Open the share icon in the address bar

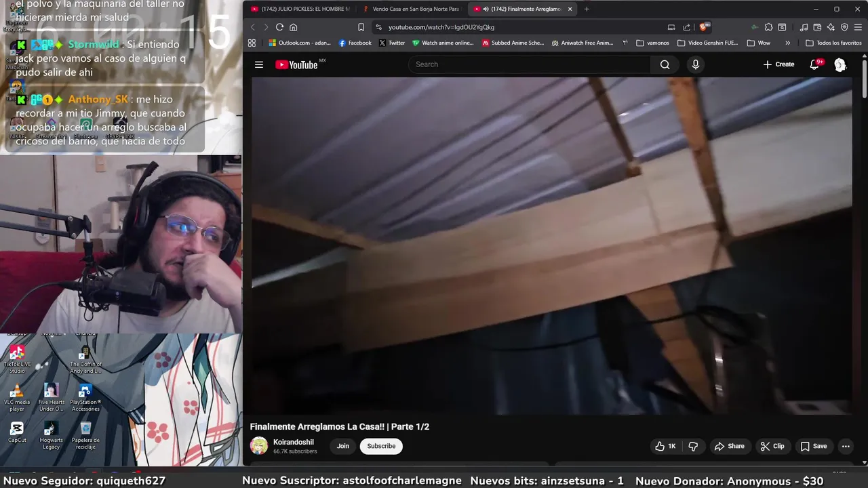click(686, 27)
